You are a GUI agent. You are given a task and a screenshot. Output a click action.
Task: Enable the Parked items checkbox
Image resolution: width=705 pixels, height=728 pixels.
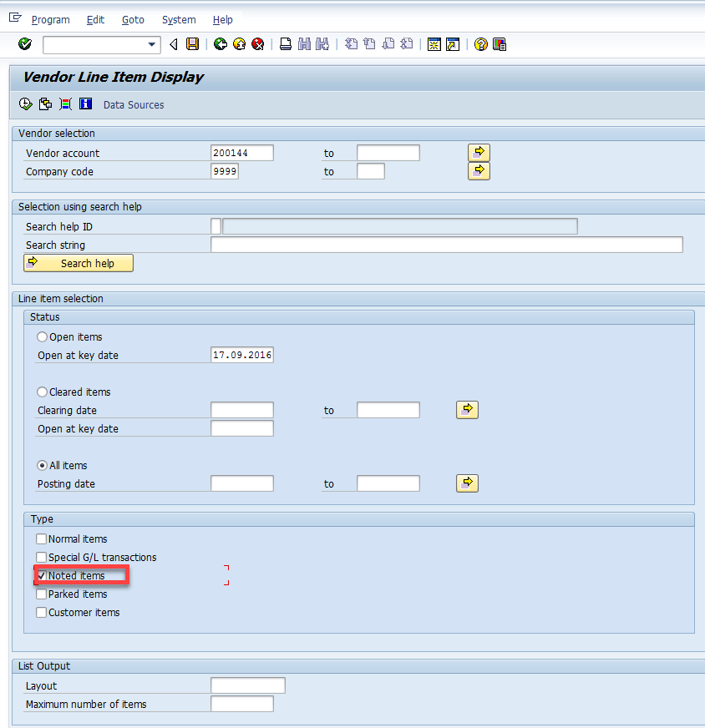42,594
